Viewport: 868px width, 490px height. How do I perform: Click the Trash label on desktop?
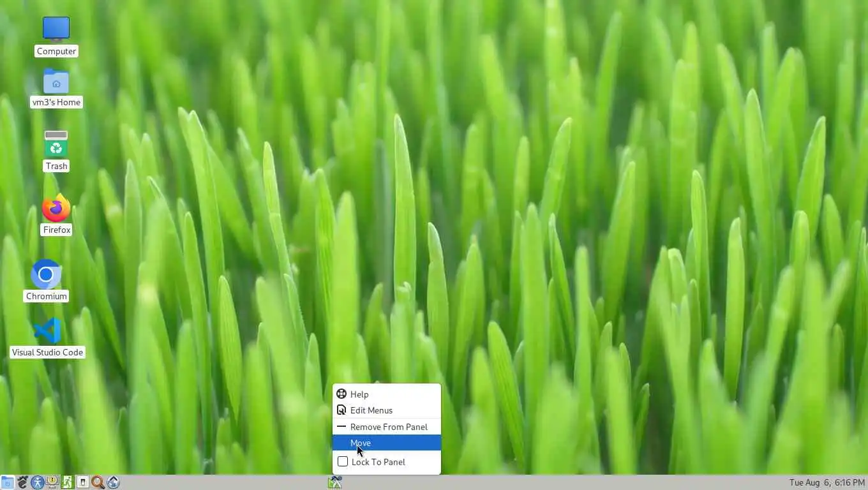(56, 166)
